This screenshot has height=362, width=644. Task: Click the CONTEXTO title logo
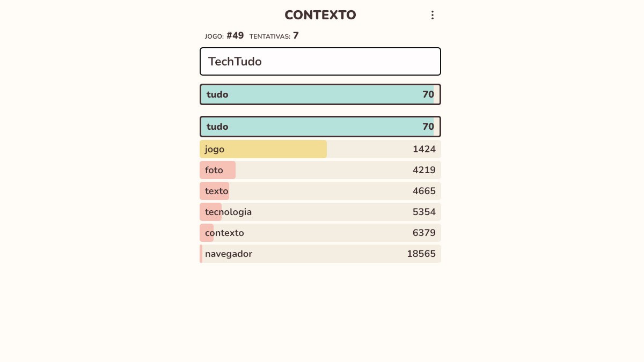(x=320, y=15)
